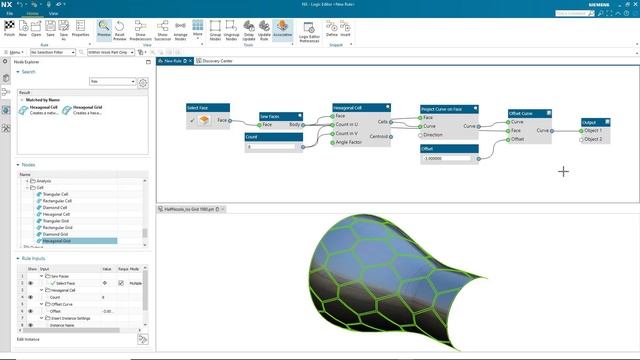Switch to the Discovery Center tab
This screenshot has width=640, height=360.
click(x=214, y=61)
